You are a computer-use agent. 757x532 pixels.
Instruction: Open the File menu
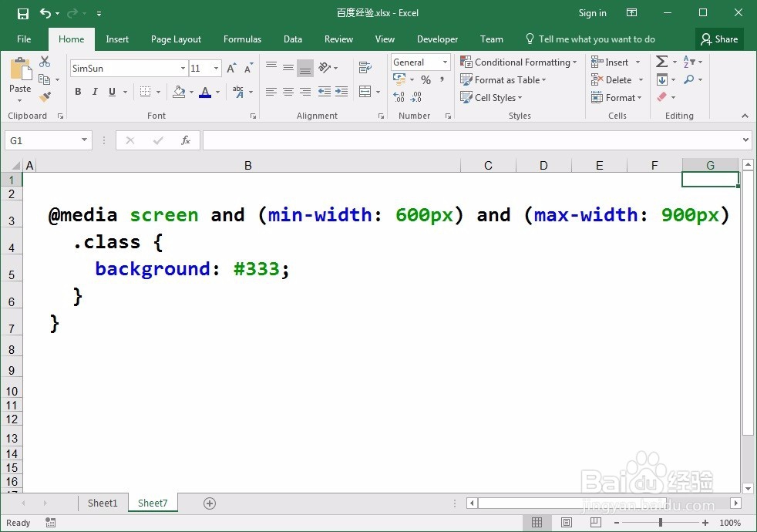click(24, 39)
